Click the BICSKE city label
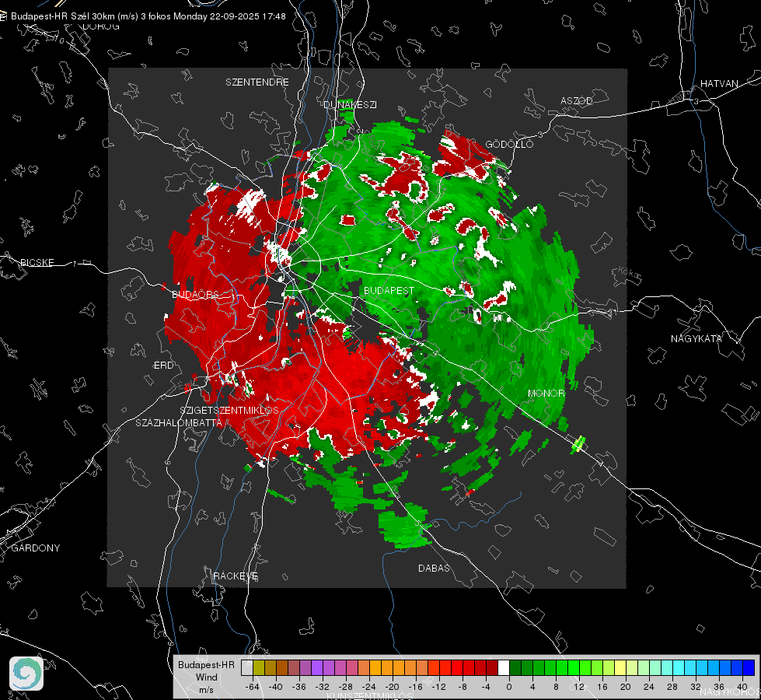Viewport: 761px width, 700px height. tap(37, 262)
